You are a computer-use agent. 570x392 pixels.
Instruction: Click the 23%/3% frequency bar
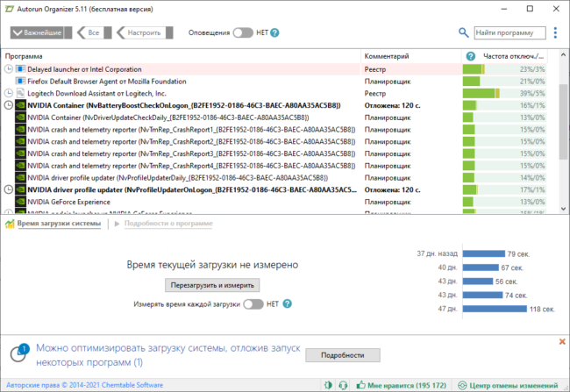pos(504,69)
